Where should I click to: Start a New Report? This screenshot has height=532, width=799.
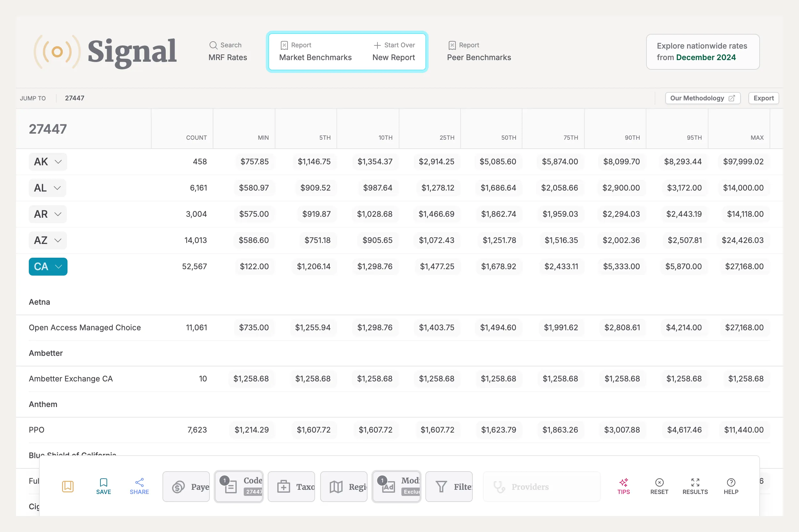(x=394, y=51)
